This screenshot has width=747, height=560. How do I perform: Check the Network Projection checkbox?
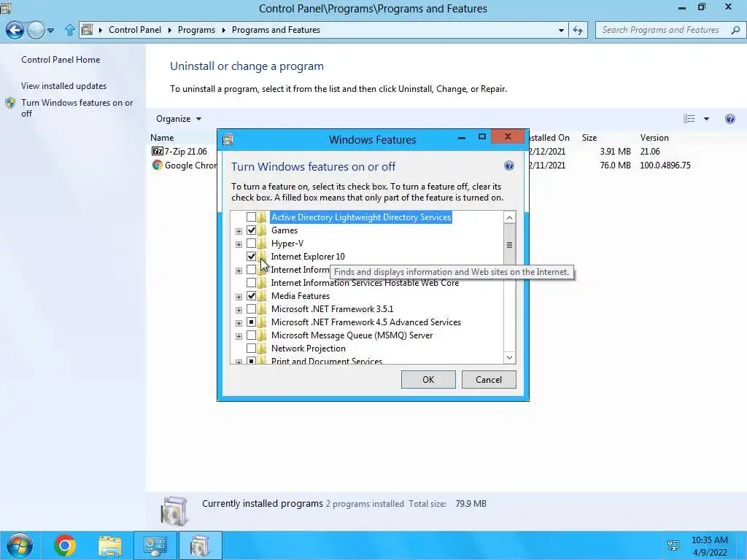pos(251,349)
